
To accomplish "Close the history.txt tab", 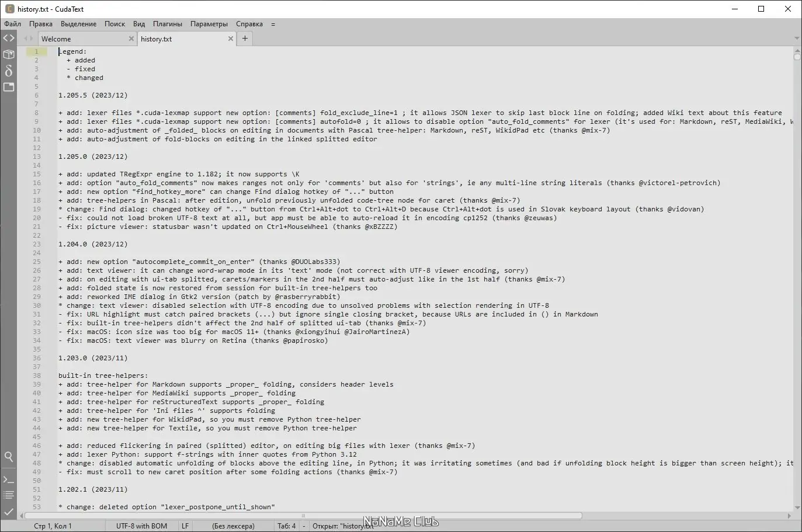I will pyautogui.click(x=230, y=39).
